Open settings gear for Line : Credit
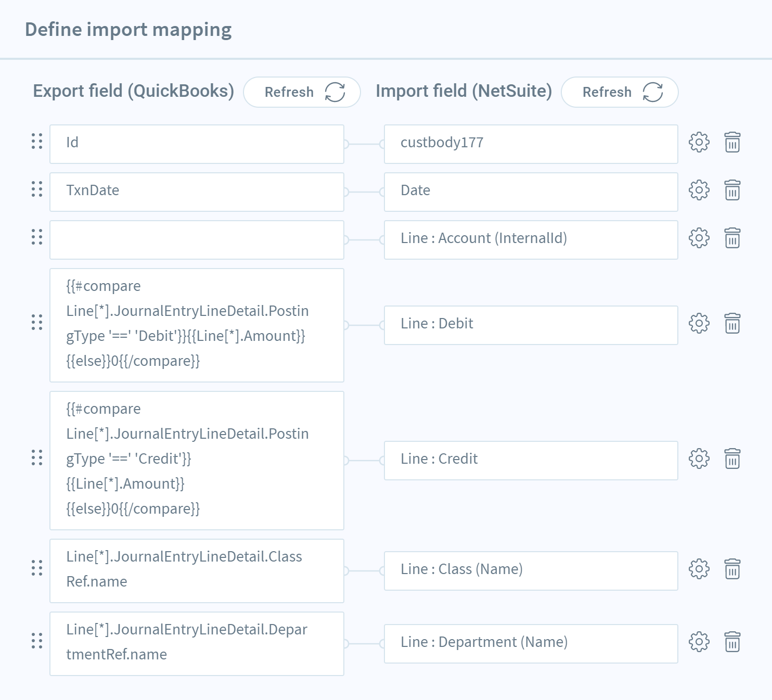This screenshot has width=772, height=700. coord(699,459)
